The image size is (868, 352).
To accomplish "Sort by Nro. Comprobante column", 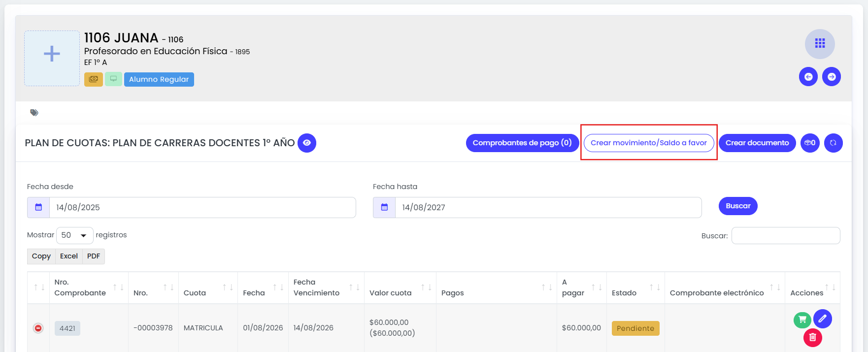I will (89, 288).
